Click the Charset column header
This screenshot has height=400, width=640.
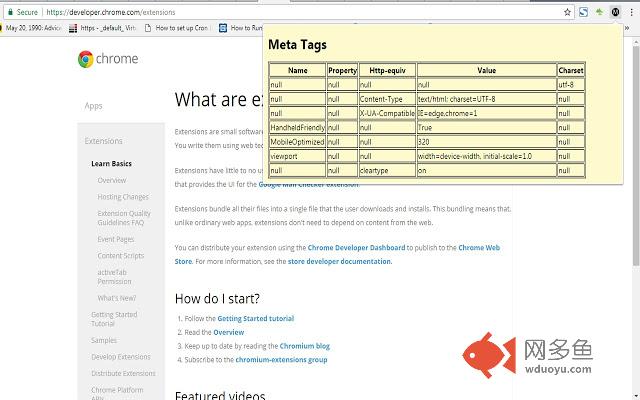[571, 70]
